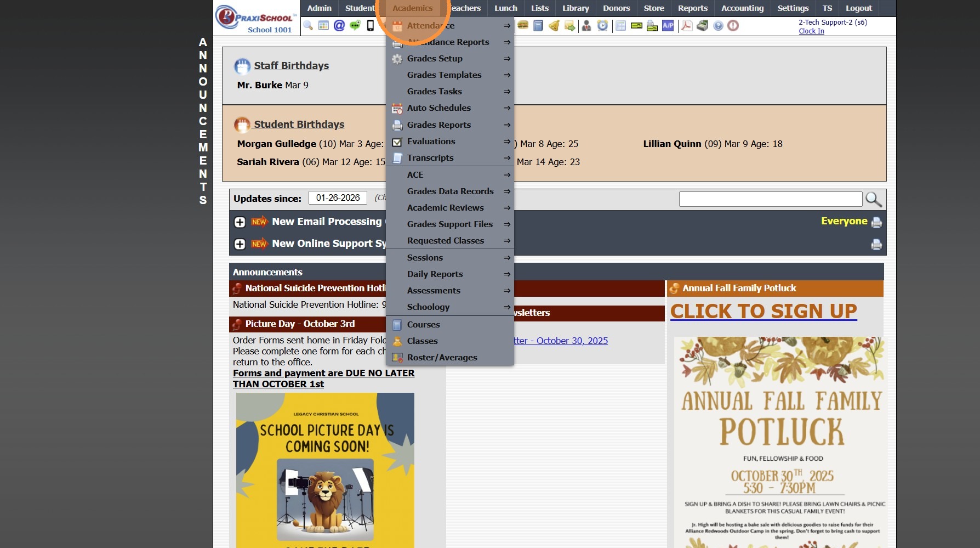Expand the New Online Support update
This screenshot has width=980, height=548.
point(240,244)
